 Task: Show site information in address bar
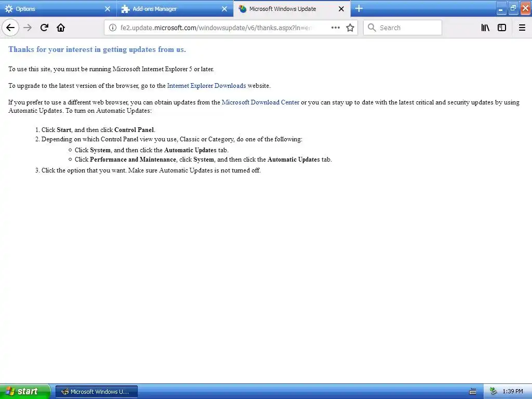click(113, 28)
